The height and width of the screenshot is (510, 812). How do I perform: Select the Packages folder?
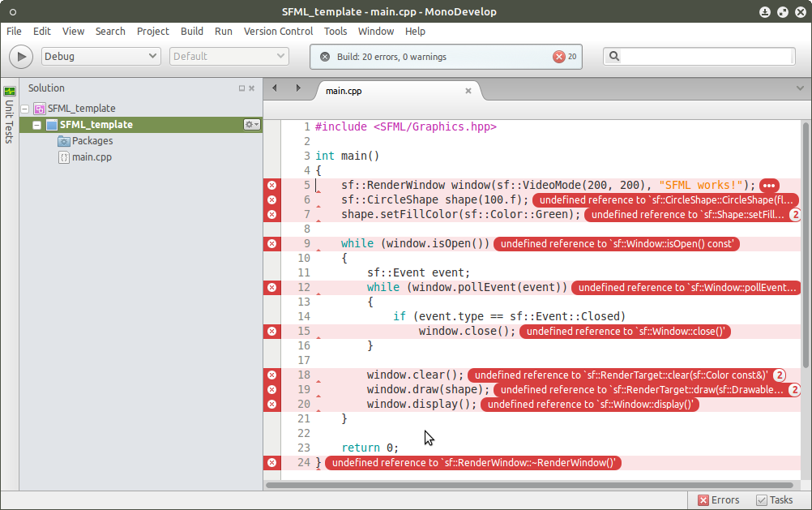click(92, 141)
